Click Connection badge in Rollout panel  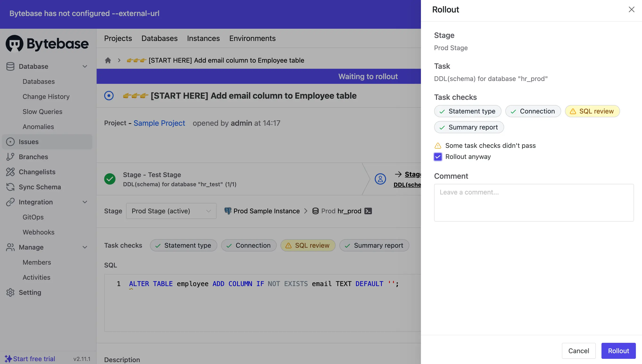533,111
